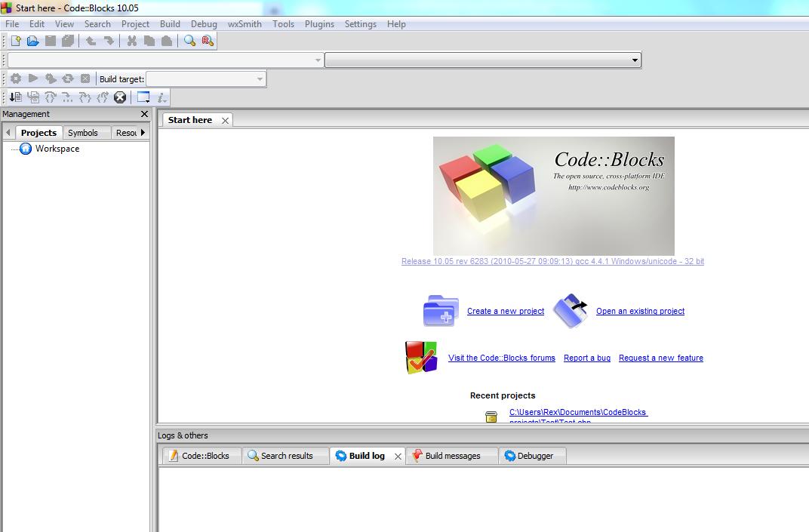Click the Cut scissors icon
Screen dimensions: 809x532
pyautogui.click(x=132, y=41)
